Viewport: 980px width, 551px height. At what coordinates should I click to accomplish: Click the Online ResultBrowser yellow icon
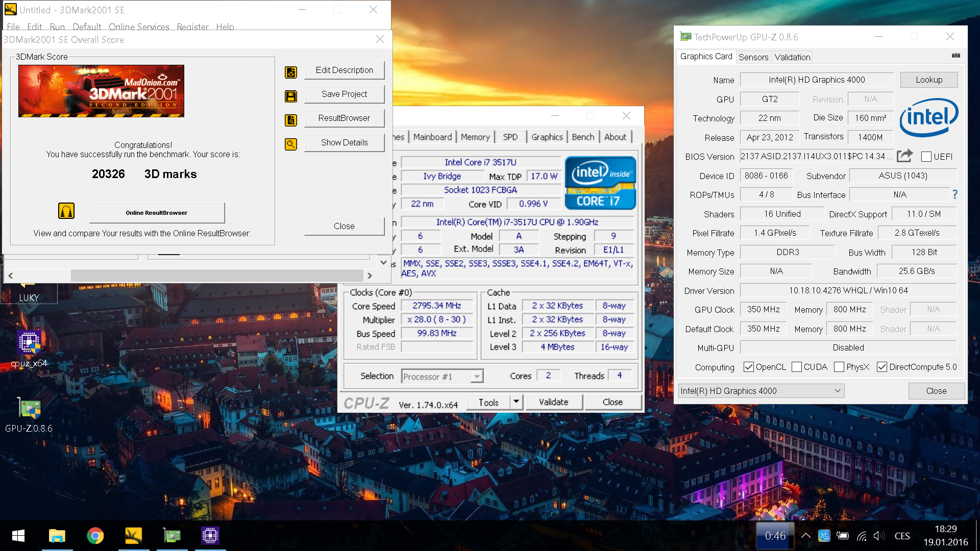click(66, 211)
